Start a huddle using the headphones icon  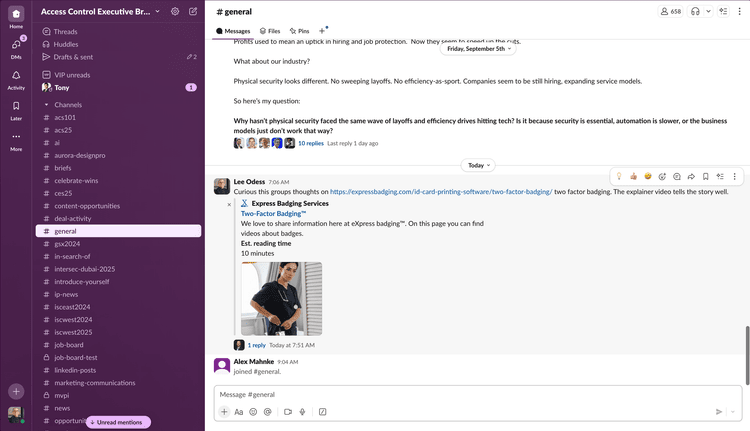point(695,11)
